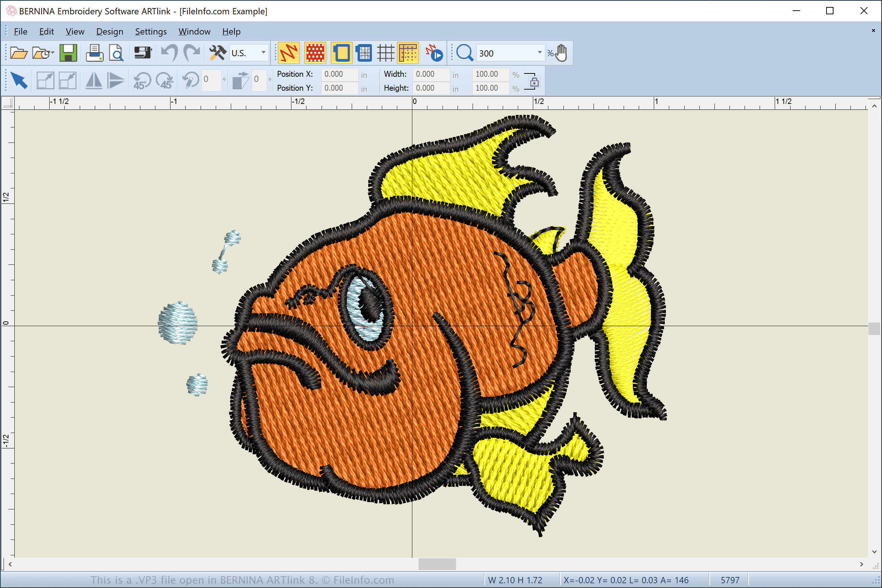Activate the Pan hand tool
The width and height of the screenshot is (882, 588).
point(561,53)
